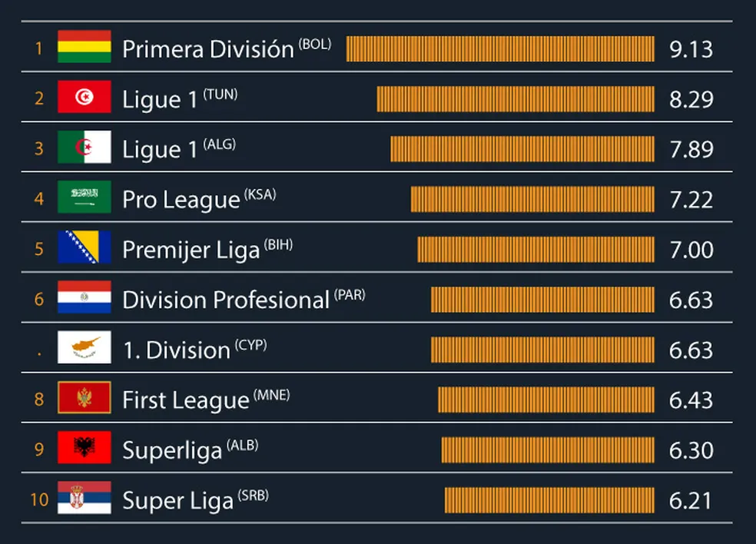Click the Albania flag icon
This screenshot has height=544, width=756.
point(85,448)
